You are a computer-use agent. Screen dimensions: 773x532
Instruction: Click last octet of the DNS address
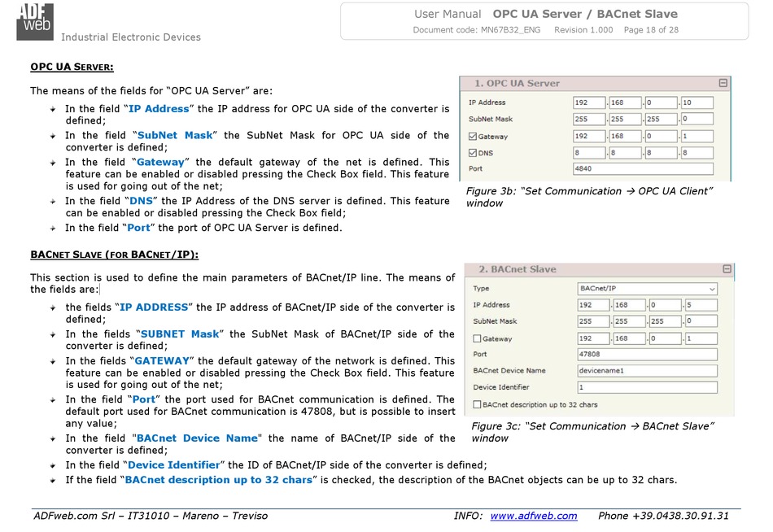coord(697,153)
